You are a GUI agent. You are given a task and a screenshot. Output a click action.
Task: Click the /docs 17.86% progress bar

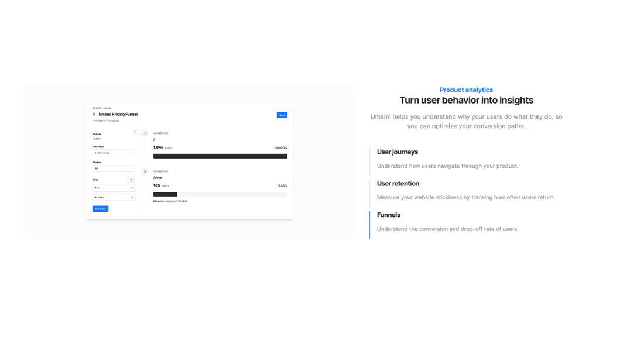tap(220, 194)
